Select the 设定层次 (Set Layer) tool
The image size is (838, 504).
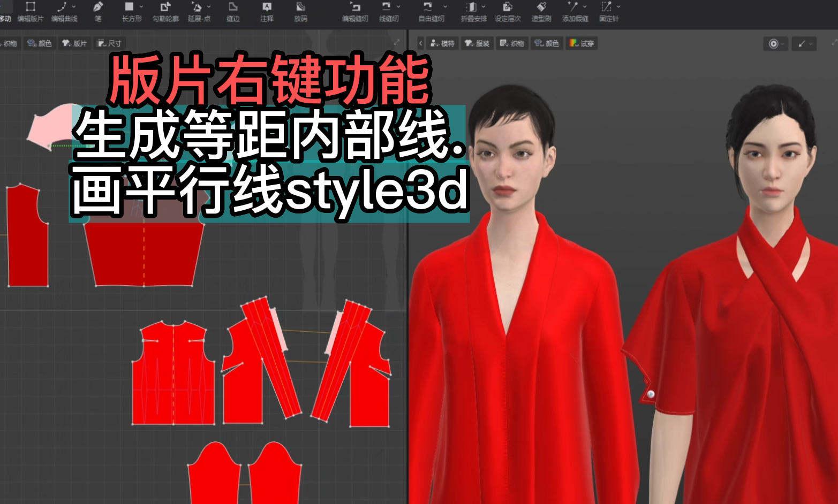click(508, 12)
